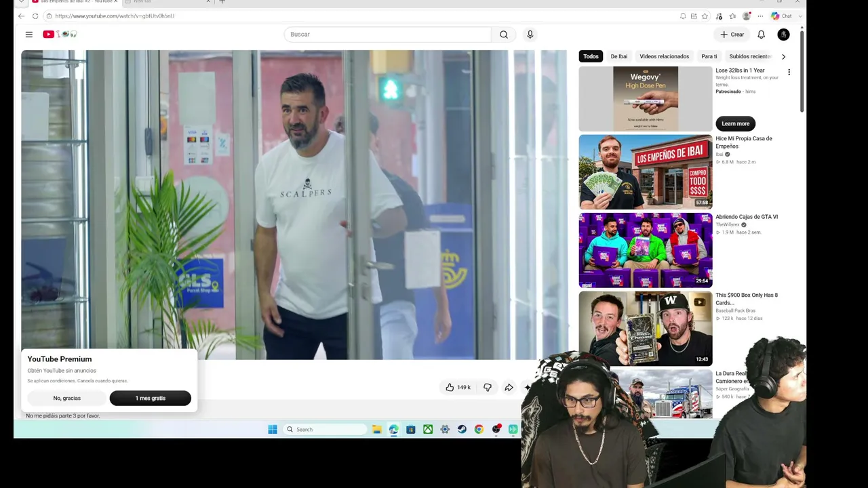Click the page vertical scrollbar thumb
Screen dimensions: 868x488
[802, 70]
